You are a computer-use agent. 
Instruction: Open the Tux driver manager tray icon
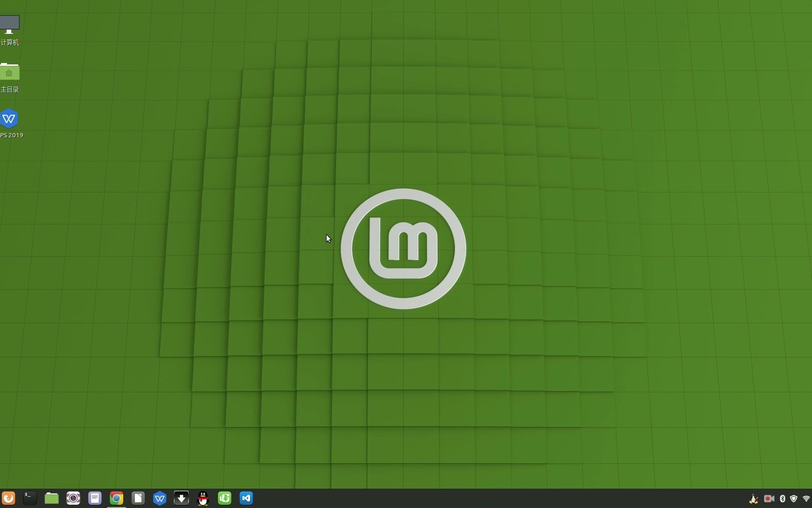tap(753, 499)
